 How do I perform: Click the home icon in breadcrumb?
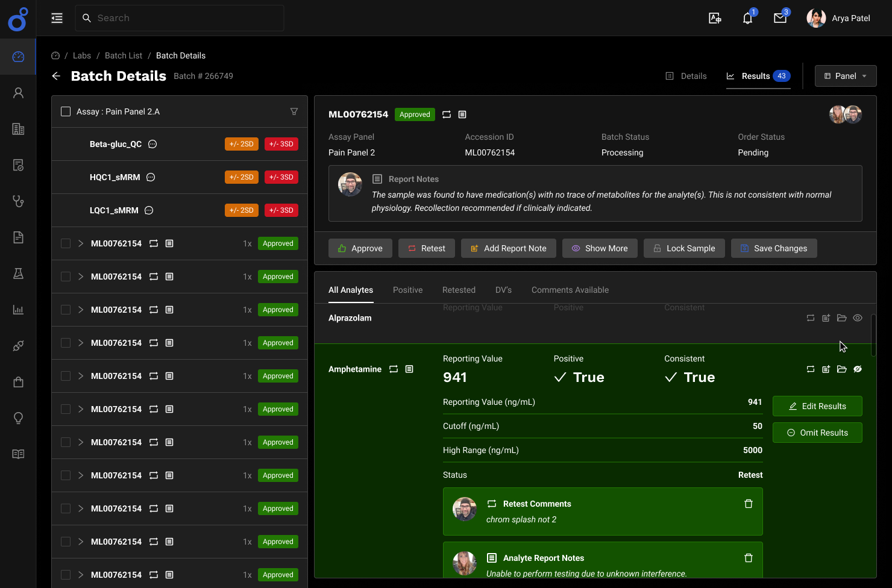click(55, 55)
